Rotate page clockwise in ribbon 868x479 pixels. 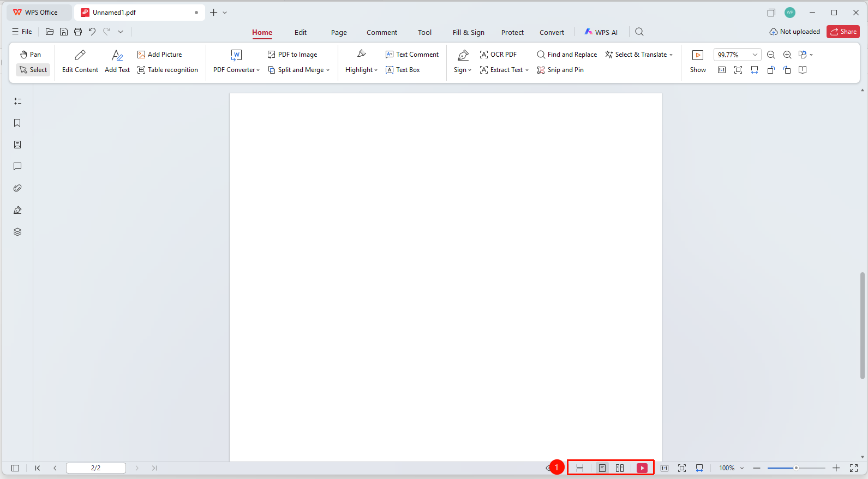click(787, 70)
